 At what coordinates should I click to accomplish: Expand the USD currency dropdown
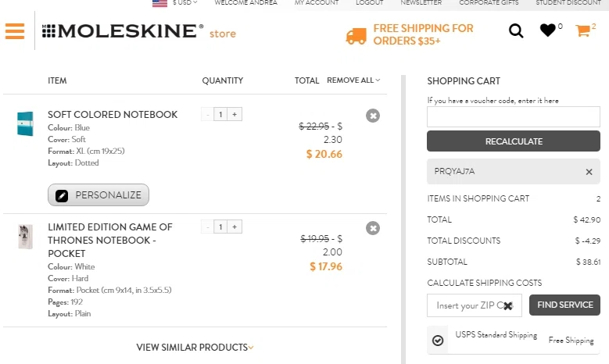click(x=184, y=2)
